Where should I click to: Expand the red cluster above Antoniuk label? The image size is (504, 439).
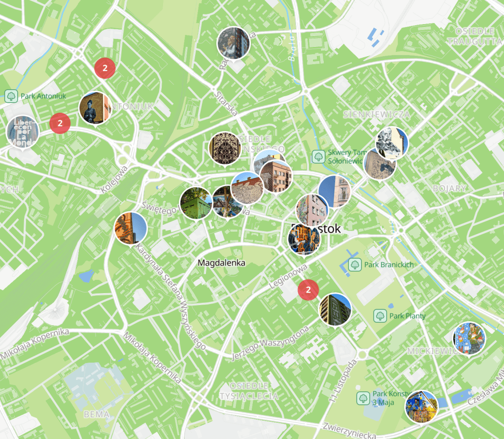105,68
